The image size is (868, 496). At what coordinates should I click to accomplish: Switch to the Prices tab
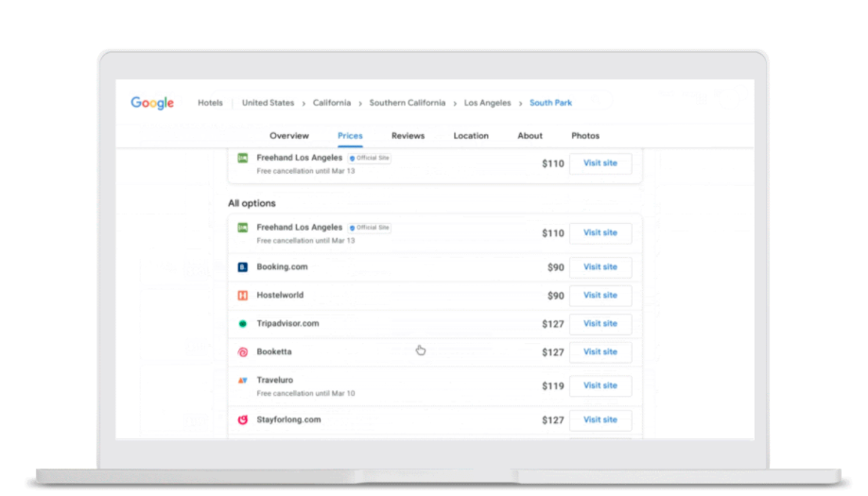tap(350, 135)
